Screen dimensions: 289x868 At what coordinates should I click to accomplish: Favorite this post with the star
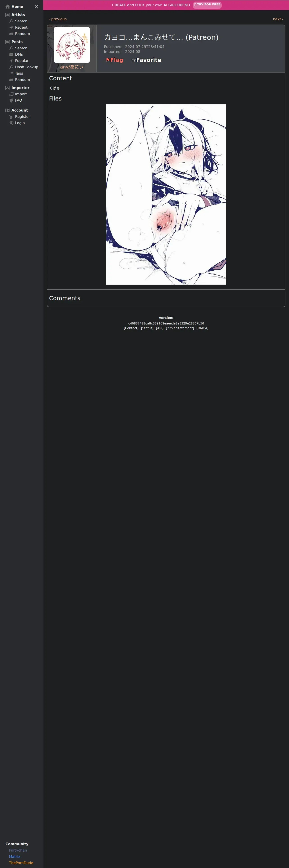[146, 60]
